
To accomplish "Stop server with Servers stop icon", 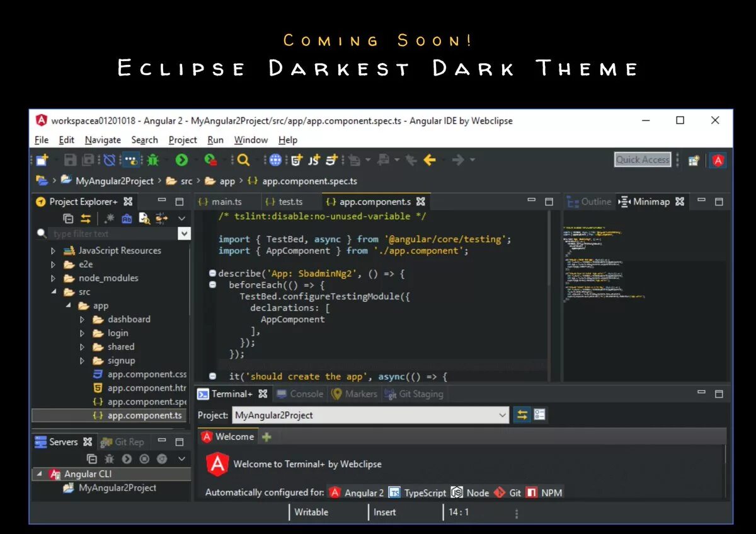I will pos(144,459).
